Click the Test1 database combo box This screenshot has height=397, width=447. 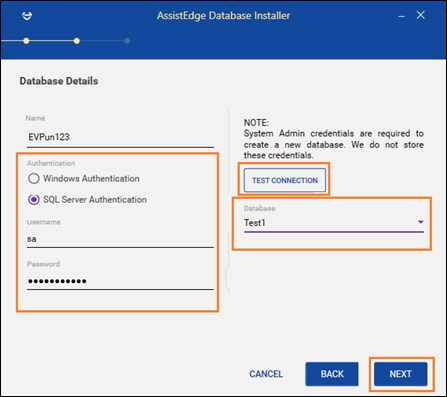click(334, 223)
